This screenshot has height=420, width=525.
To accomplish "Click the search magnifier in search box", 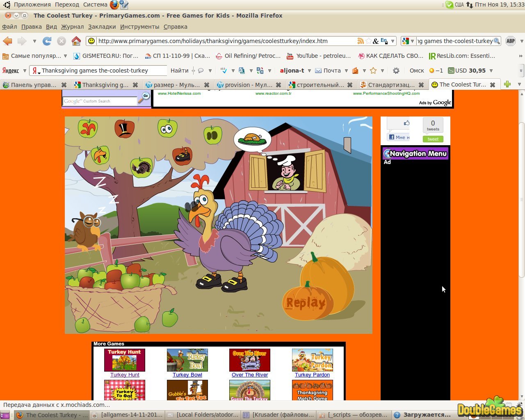I will click(x=497, y=41).
